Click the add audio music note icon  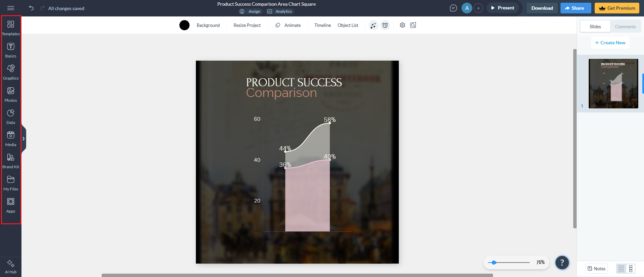tap(373, 25)
